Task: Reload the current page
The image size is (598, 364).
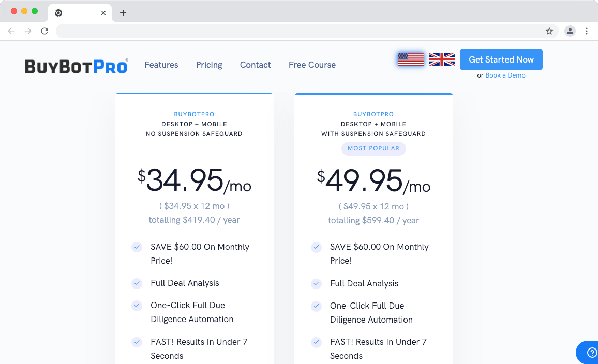Action: (44, 31)
